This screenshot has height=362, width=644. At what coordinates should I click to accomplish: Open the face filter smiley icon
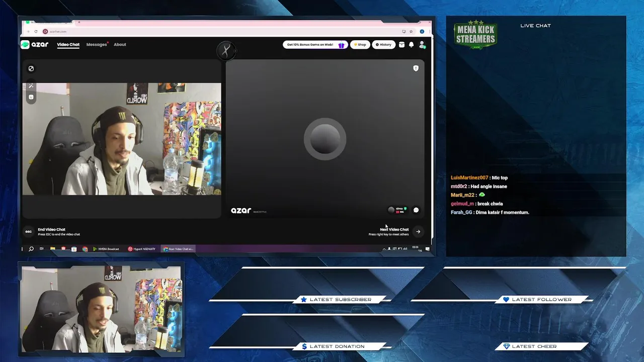tap(31, 97)
